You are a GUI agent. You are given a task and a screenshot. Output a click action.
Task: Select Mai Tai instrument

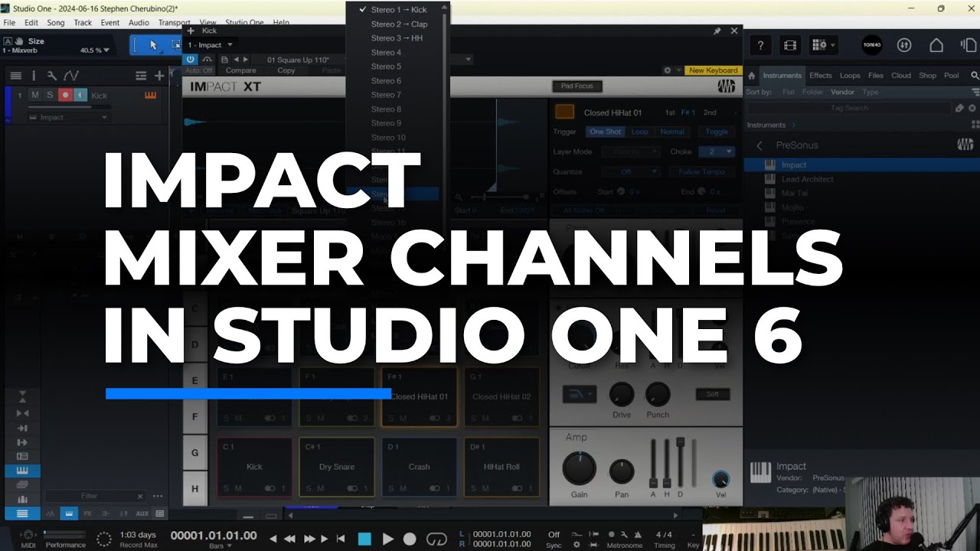coord(794,193)
